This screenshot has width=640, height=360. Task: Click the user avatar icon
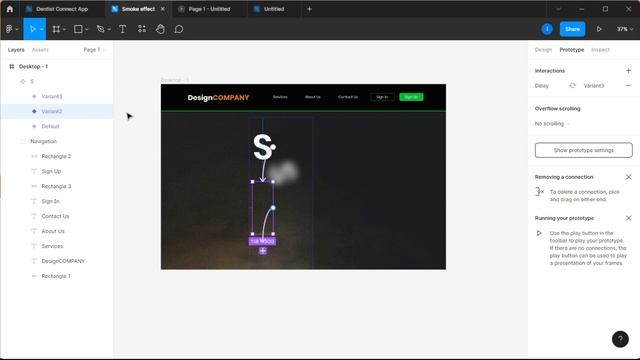[x=547, y=29]
